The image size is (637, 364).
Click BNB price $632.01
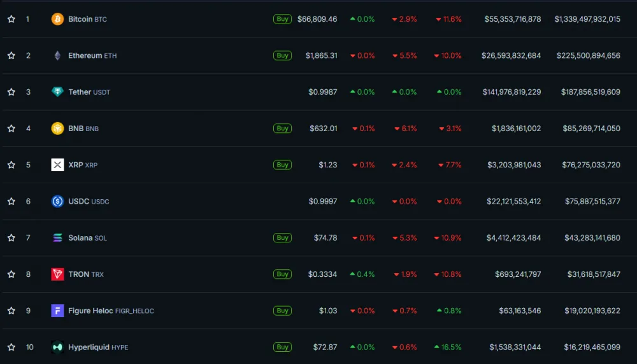tap(324, 129)
